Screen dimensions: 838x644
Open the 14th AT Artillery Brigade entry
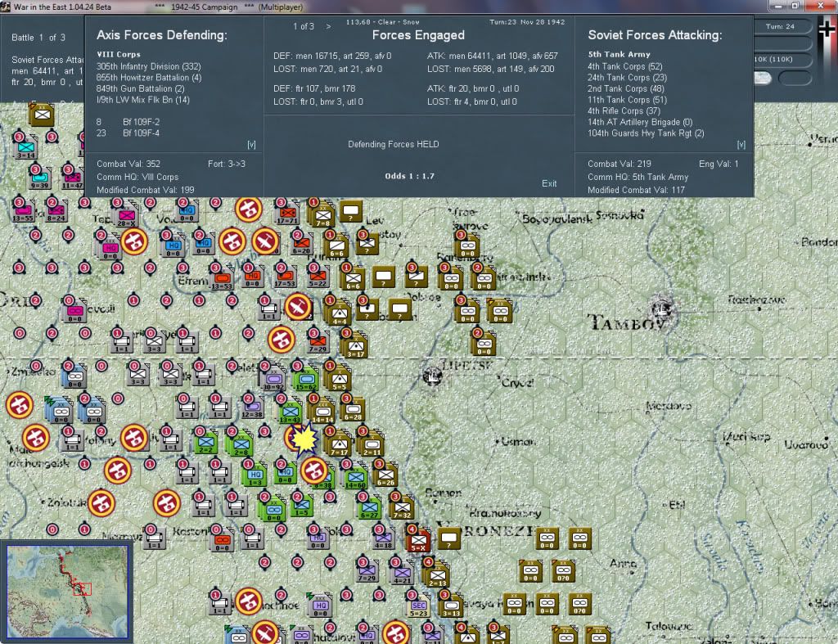[640, 123]
